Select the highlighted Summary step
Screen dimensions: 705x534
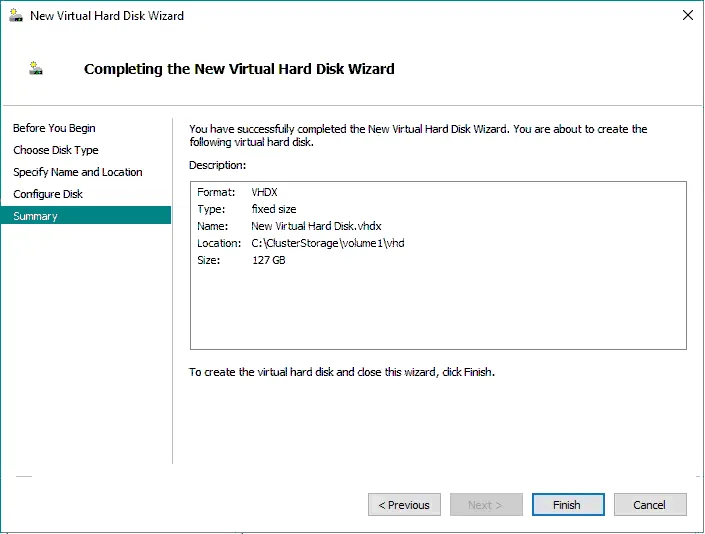pos(36,216)
